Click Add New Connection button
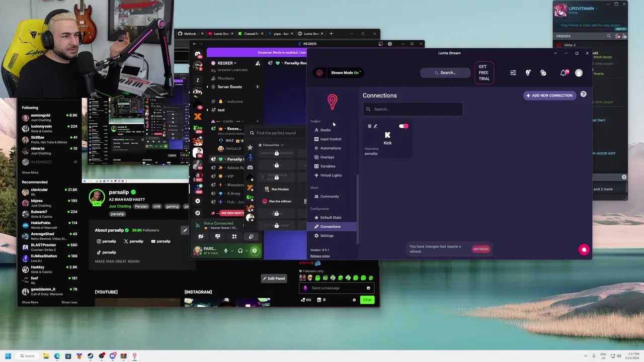 tap(549, 96)
